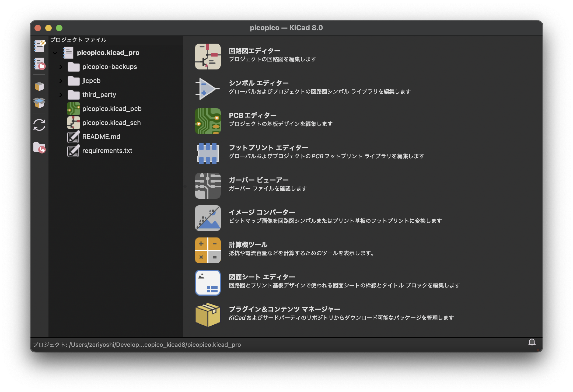Screen dimensions: 573x392
Task: Click the README.md text file icon
Action: click(74, 137)
